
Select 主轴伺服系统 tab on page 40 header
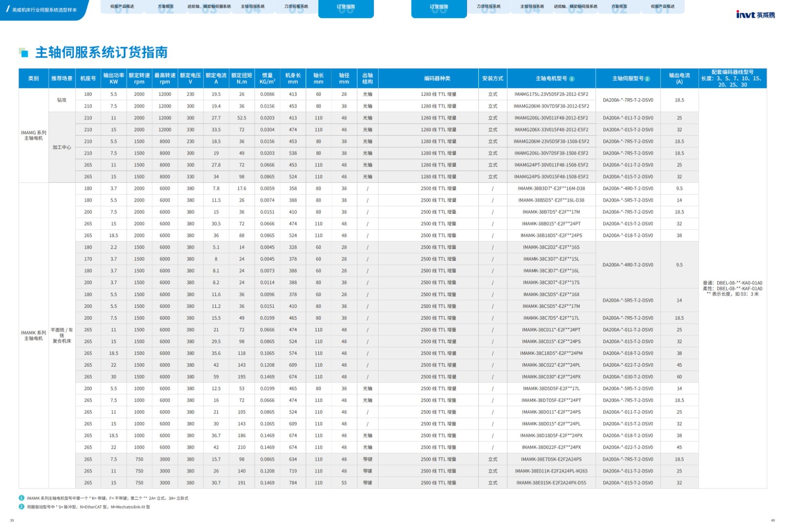(532, 7)
